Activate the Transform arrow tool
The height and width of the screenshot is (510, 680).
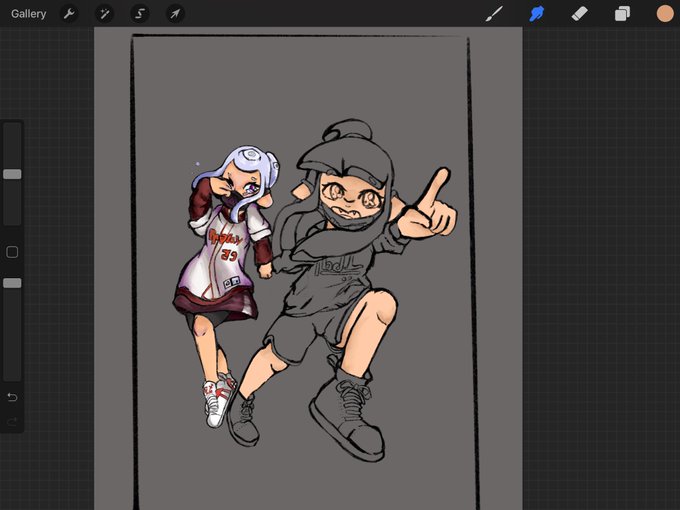coord(175,14)
